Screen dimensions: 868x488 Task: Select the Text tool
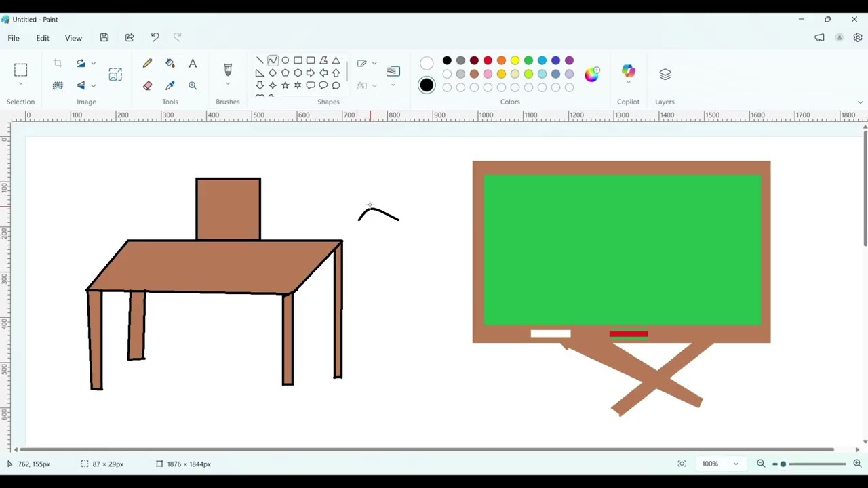tap(193, 63)
